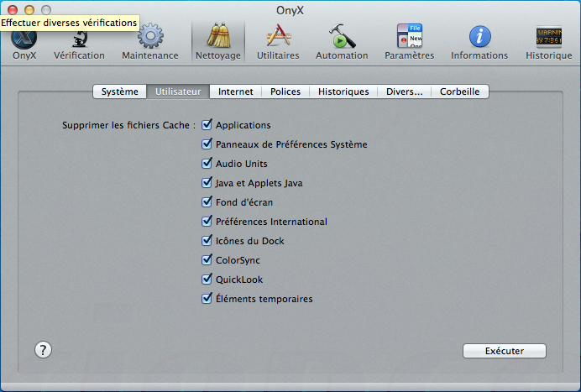Viewport: 581px width, 392px height.
Task: Open the Paramètres toolbar icon
Action: (x=410, y=42)
